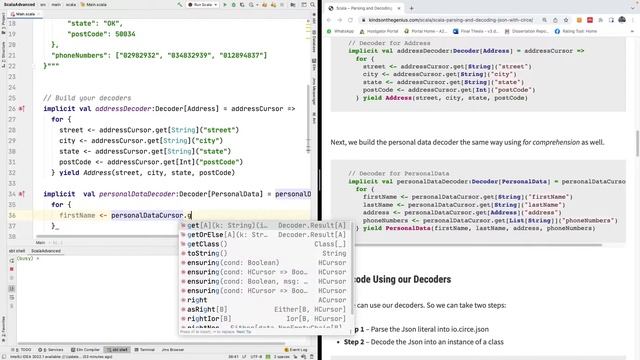This screenshot has height=360, width=640.
Task: Click the 2 spaces indent setting
Action: (x=282, y=356)
